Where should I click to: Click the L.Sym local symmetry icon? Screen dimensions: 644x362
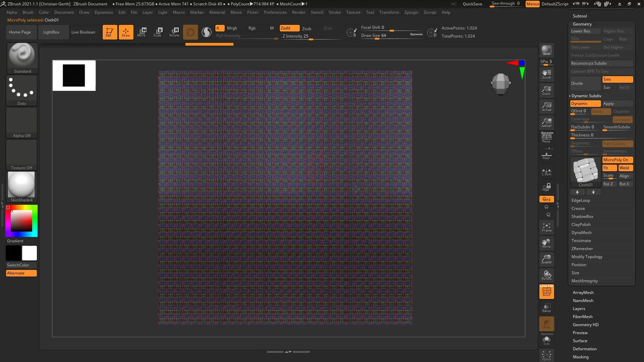tap(546, 172)
